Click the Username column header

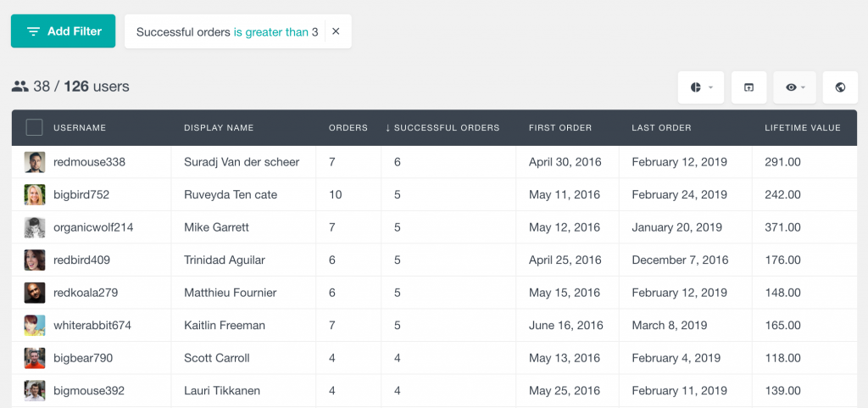(x=80, y=128)
